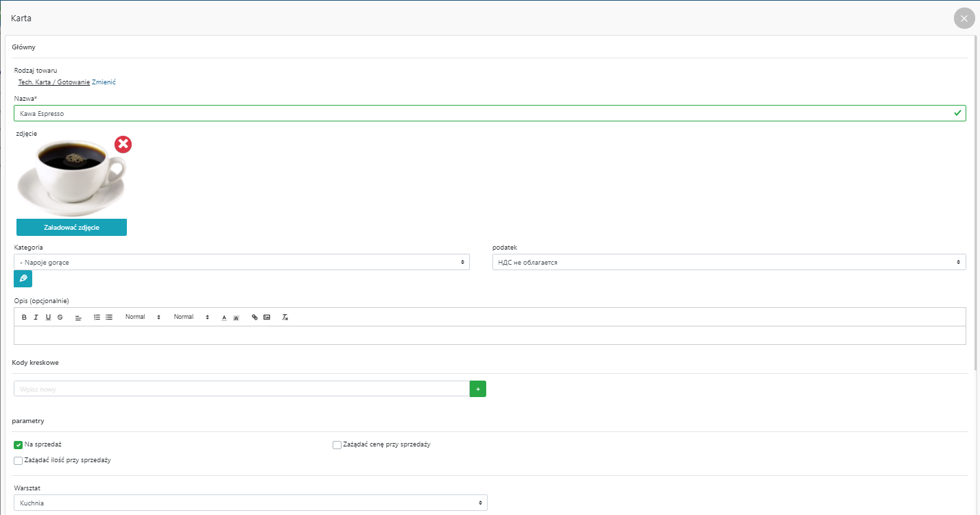Click the Zmienić link for product type

104,82
